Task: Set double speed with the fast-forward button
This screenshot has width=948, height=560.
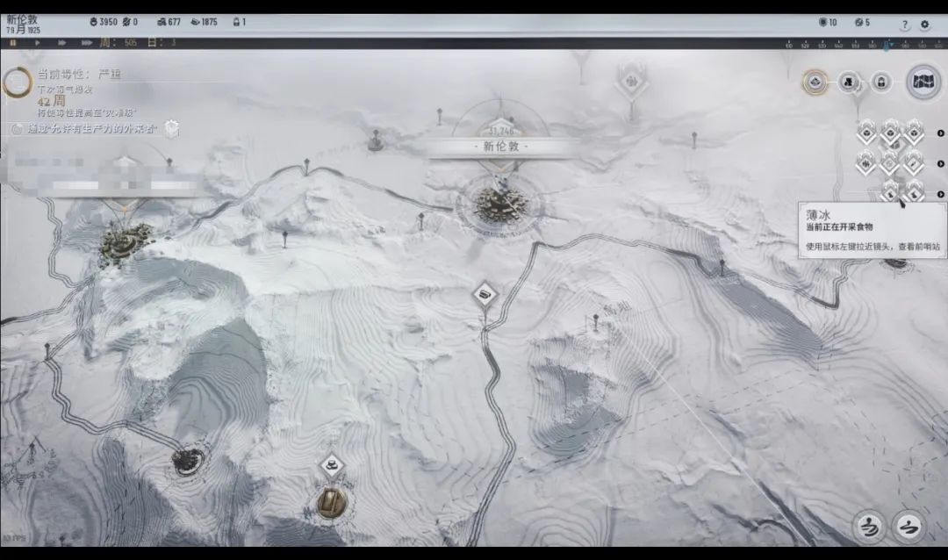Action: [x=61, y=43]
